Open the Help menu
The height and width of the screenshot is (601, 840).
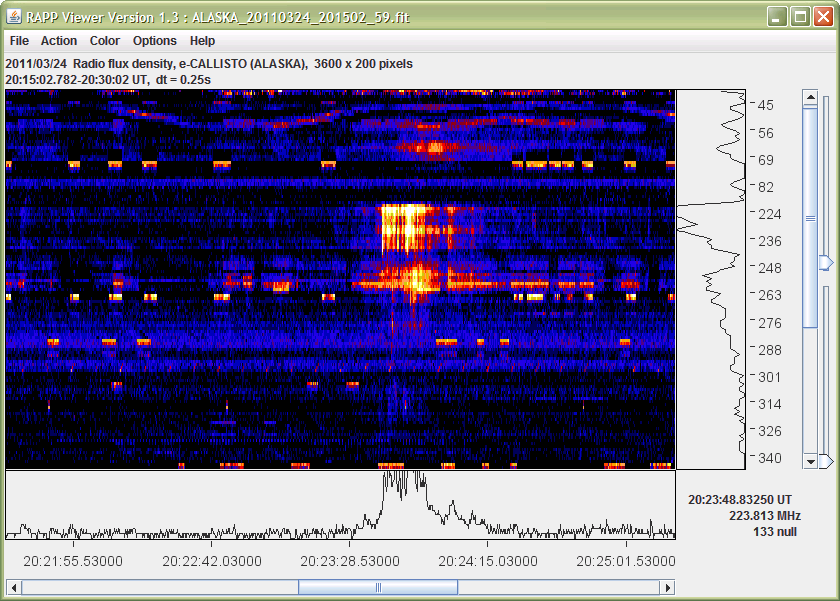click(202, 41)
